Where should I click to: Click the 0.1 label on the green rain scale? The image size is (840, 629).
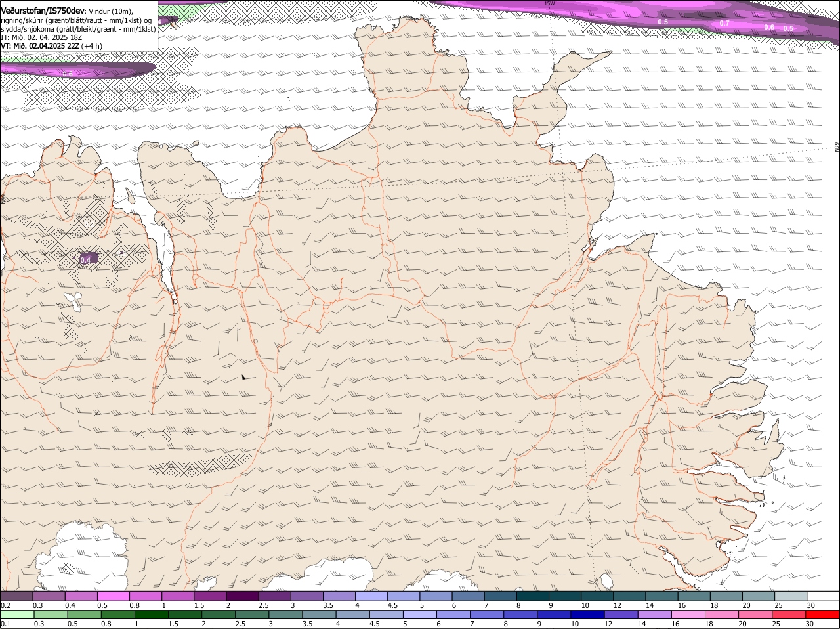(x=5, y=624)
